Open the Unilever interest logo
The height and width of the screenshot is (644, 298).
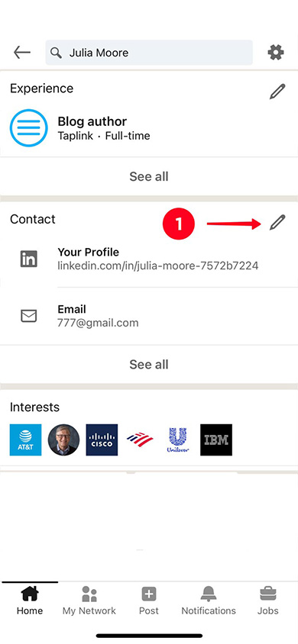[178, 440]
